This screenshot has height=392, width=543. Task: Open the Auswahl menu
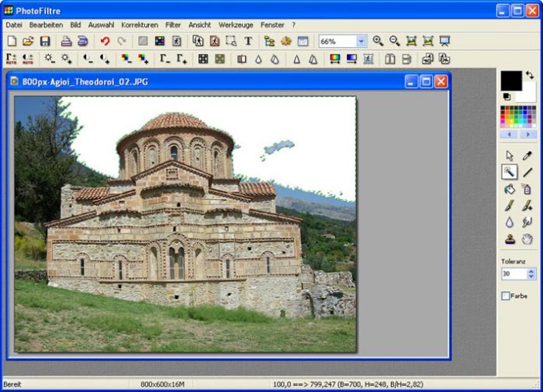tap(101, 25)
